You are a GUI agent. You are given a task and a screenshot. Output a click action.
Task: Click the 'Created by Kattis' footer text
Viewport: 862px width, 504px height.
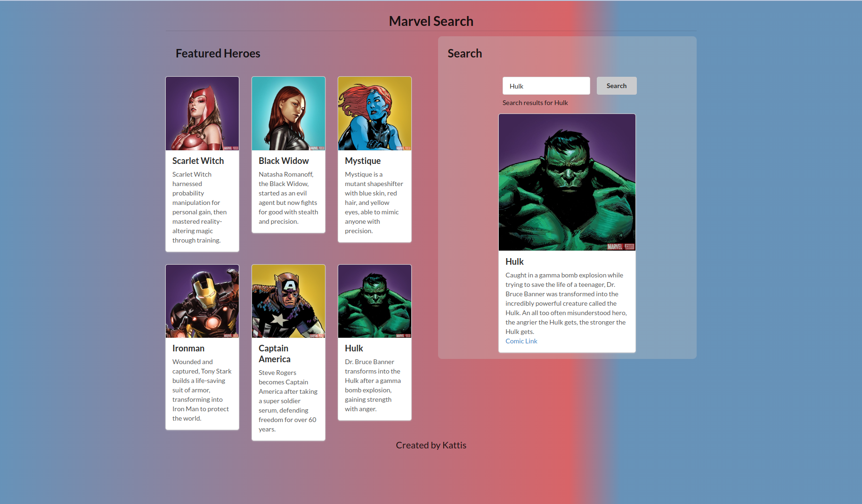click(431, 445)
